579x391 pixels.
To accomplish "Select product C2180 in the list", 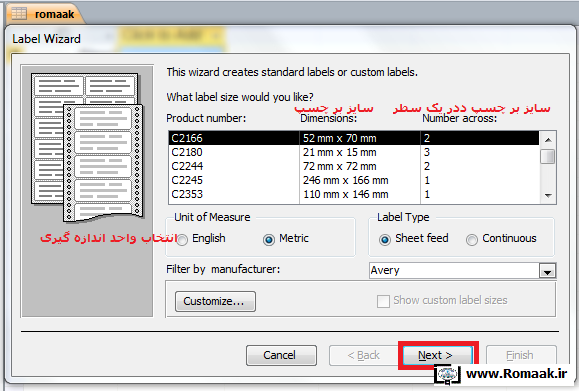I will (x=354, y=152).
